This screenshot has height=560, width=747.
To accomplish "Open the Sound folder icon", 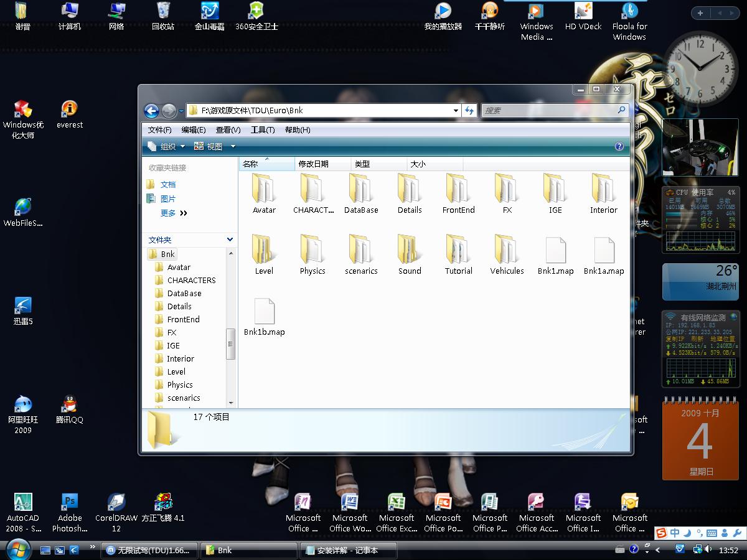I will pyautogui.click(x=409, y=250).
